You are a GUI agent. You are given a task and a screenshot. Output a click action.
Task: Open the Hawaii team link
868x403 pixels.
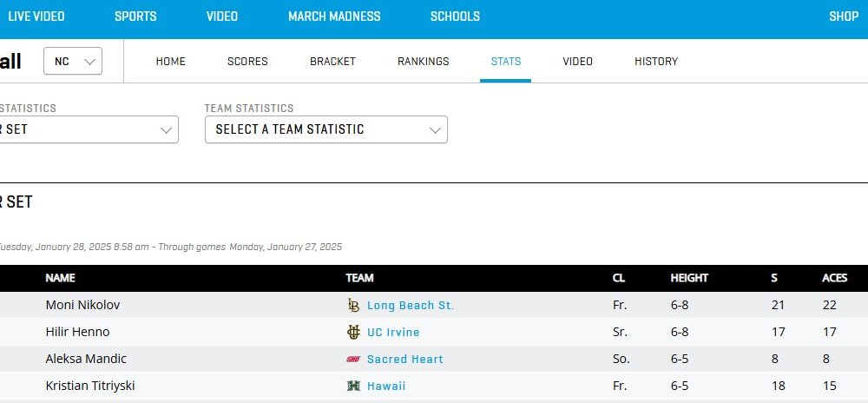click(386, 386)
